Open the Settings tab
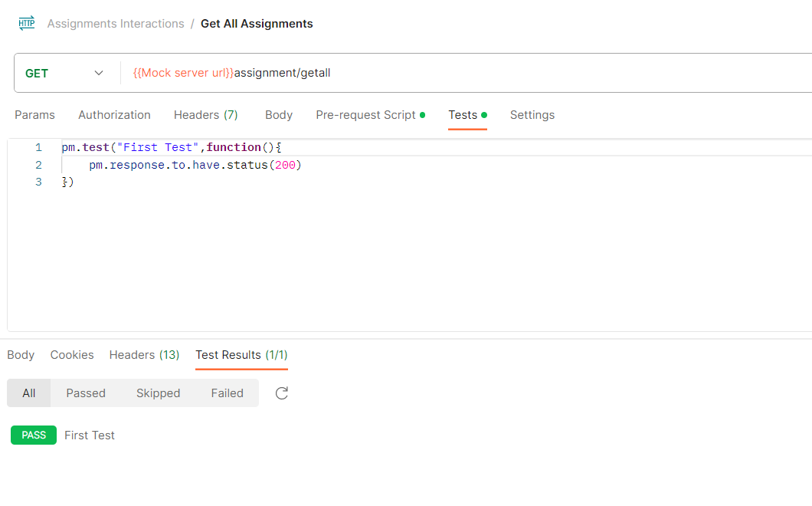 point(532,115)
